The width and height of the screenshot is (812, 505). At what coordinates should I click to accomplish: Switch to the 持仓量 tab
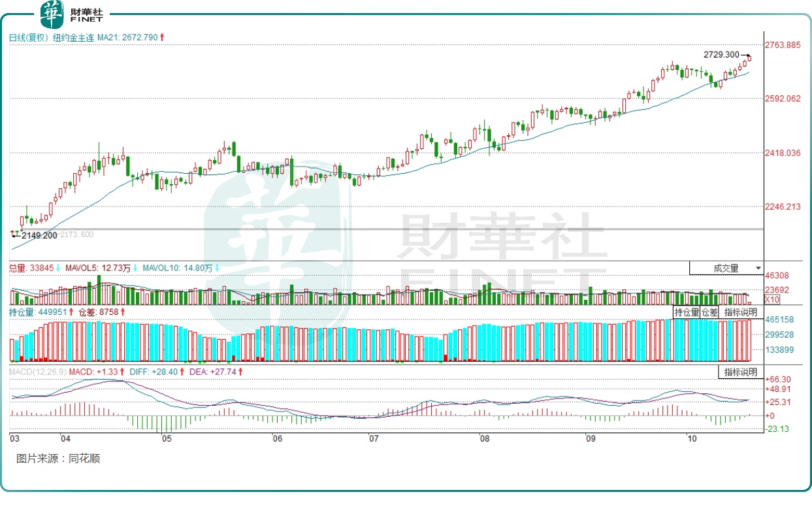tap(687, 312)
